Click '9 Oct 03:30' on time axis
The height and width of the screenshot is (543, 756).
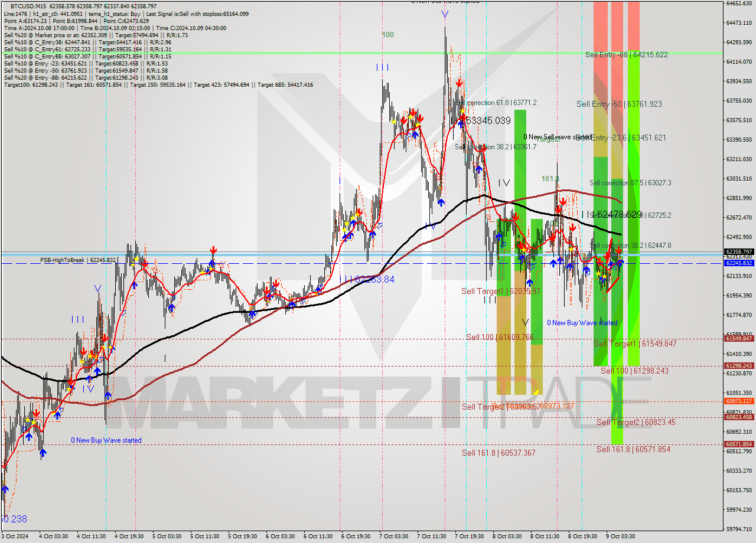(620, 537)
